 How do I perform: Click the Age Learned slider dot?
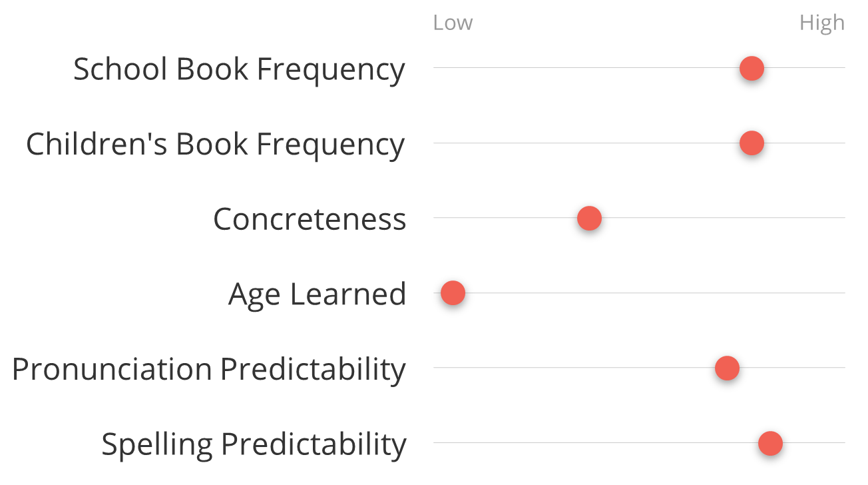(x=453, y=293)
